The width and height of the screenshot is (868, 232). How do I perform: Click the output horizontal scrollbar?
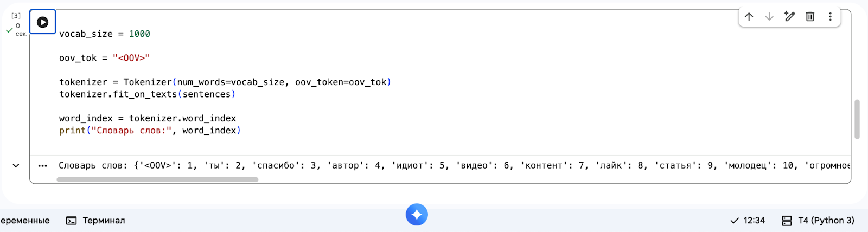[x=157, y=179]
